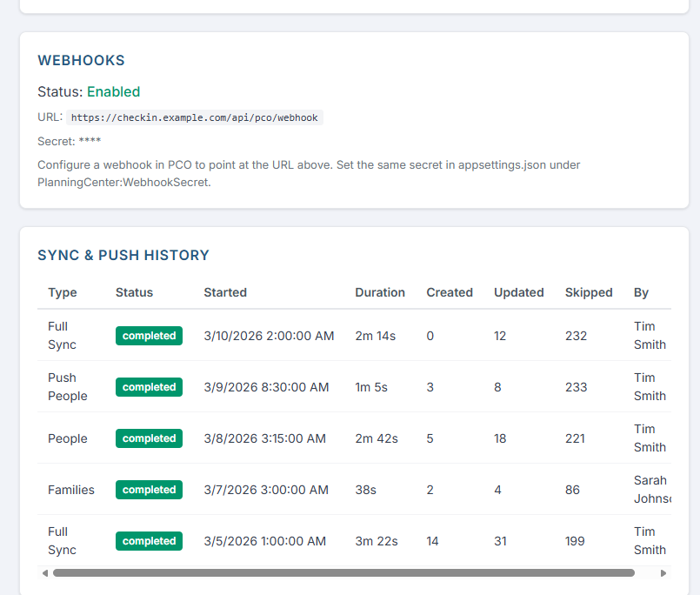Viewport: 700px width, 595px height.
Task: Select the webhook URL code snippet
Action: (197, 117)
